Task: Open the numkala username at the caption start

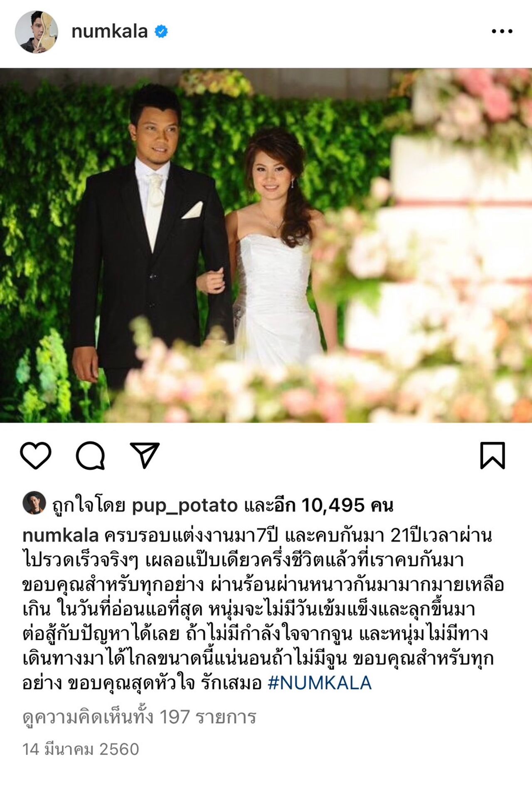Action: point(61,535)
